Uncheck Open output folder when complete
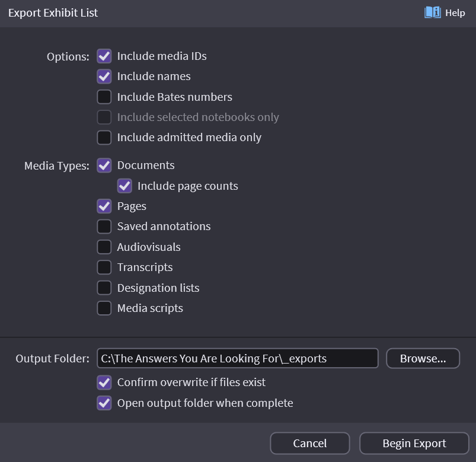Screen dimensions: 476x462 coord(104,403)
